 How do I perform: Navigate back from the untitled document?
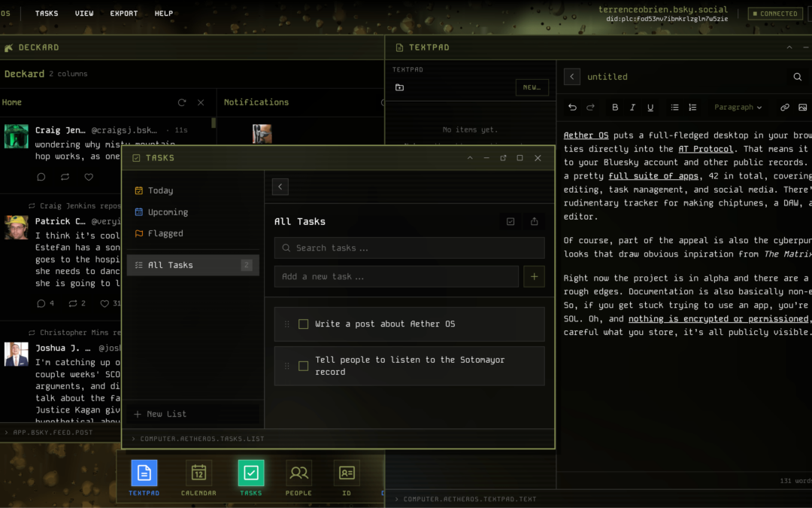point(571,76)
